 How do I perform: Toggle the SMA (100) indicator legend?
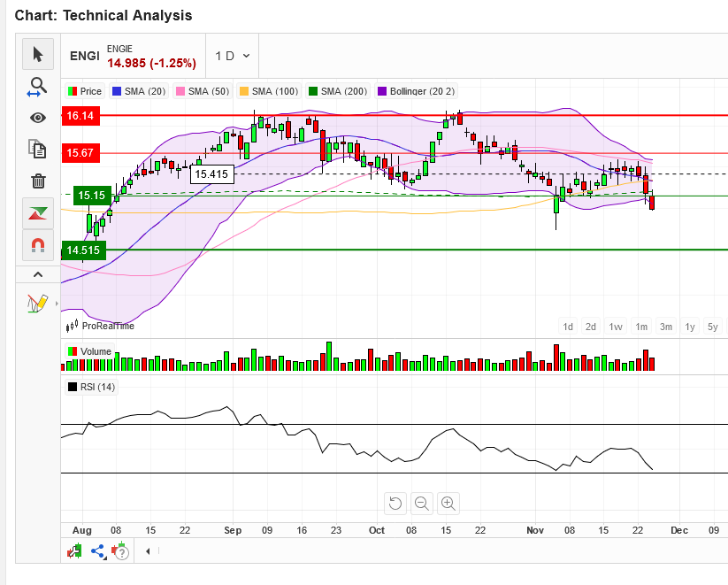click(269, 91)
